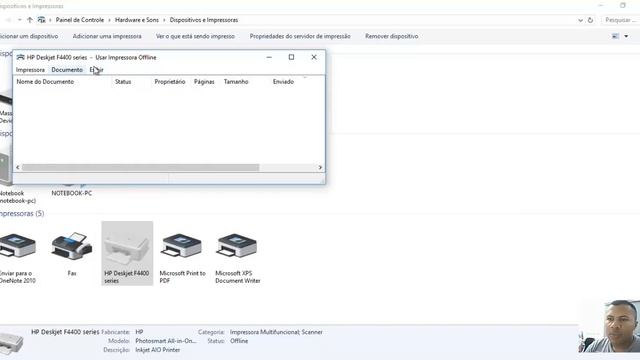Image resolution: width=640 pixels, height=360 pixels.
Task: Click Ver o que está sendo impresso
Action: pyautogui.click(x=195, y=36)
